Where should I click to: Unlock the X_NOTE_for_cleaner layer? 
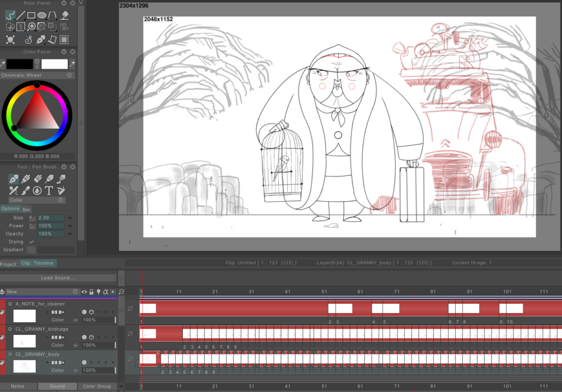(92, 312)
